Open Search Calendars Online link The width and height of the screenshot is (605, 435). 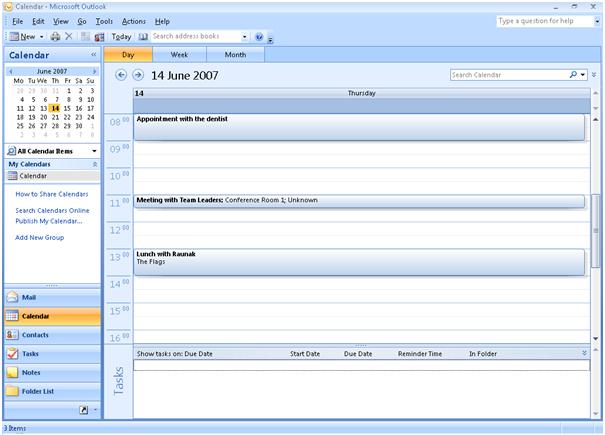pos(52,210)
